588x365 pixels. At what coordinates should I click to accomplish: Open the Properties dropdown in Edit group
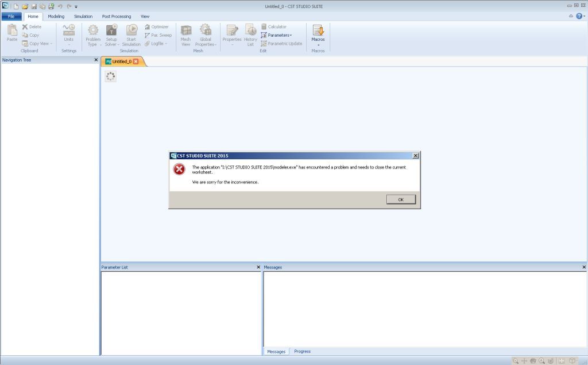tap(232, 35)
